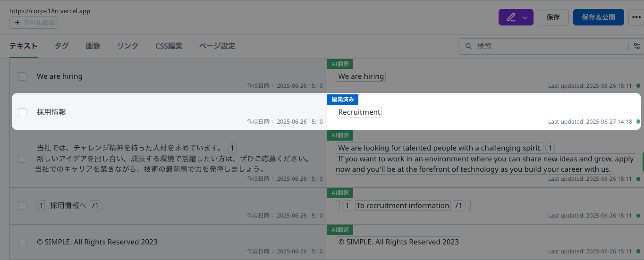Click the 保存＆公開 button
The image size is (644, 260).
[598, 17]
